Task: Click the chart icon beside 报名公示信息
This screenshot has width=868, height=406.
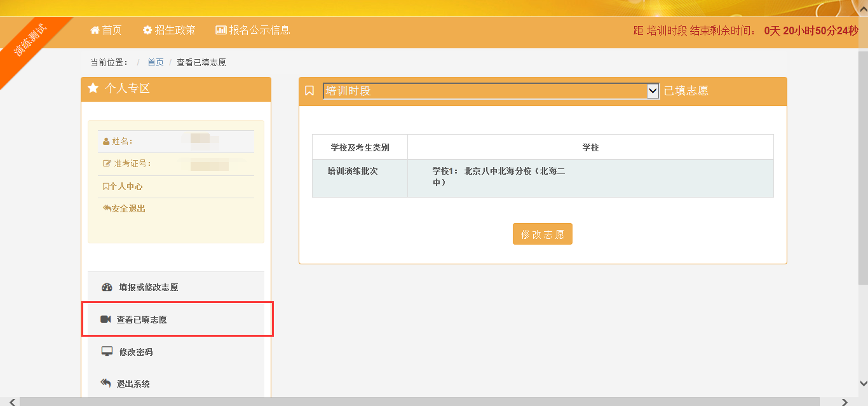Action: 221,30
